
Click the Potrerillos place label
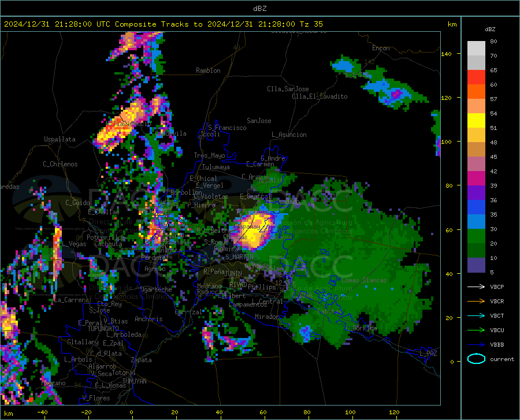pos(106,237)
